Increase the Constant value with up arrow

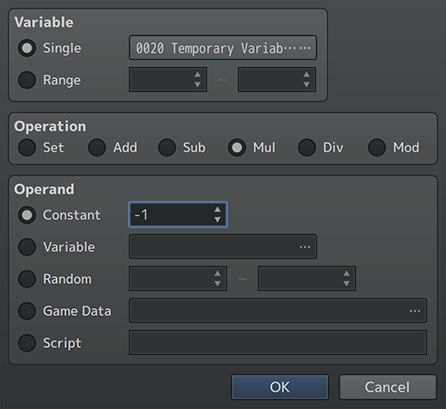(217, 209)
